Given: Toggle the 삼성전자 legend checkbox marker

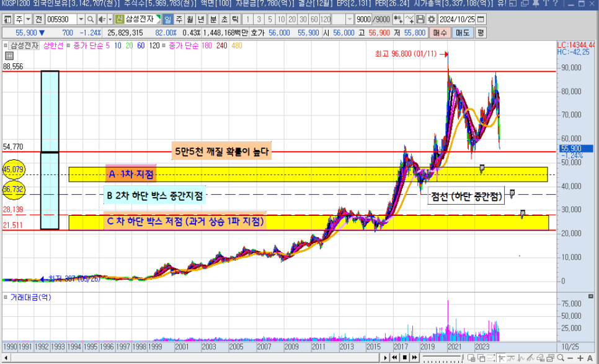Looking at the screenshot, I should pos(6,45).
